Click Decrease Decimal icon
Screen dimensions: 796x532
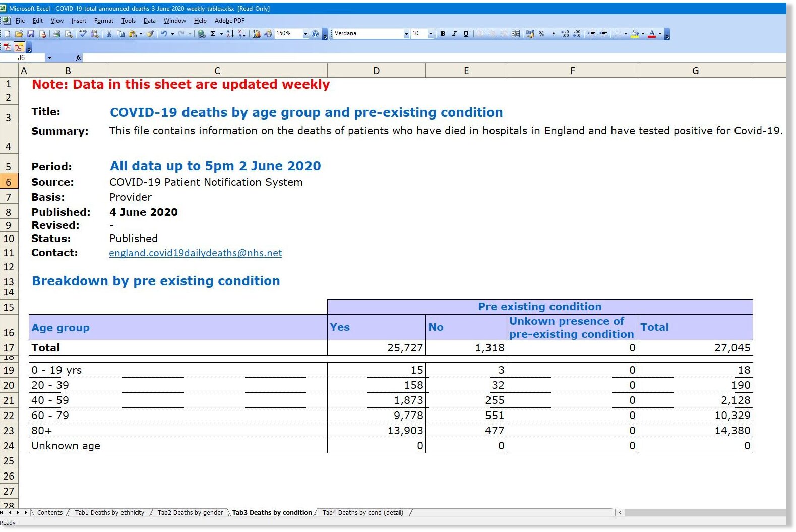[x=577, y=34]
